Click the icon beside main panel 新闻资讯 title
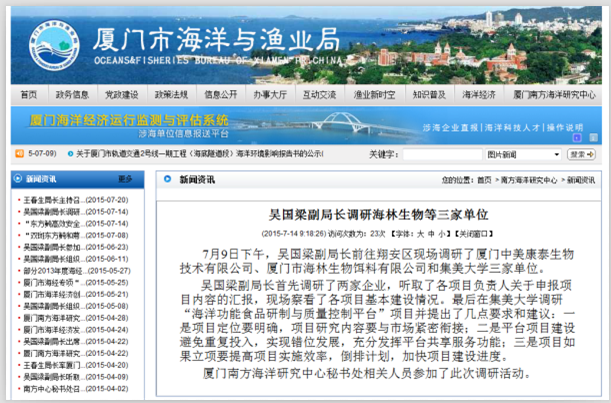 point(167,180)
